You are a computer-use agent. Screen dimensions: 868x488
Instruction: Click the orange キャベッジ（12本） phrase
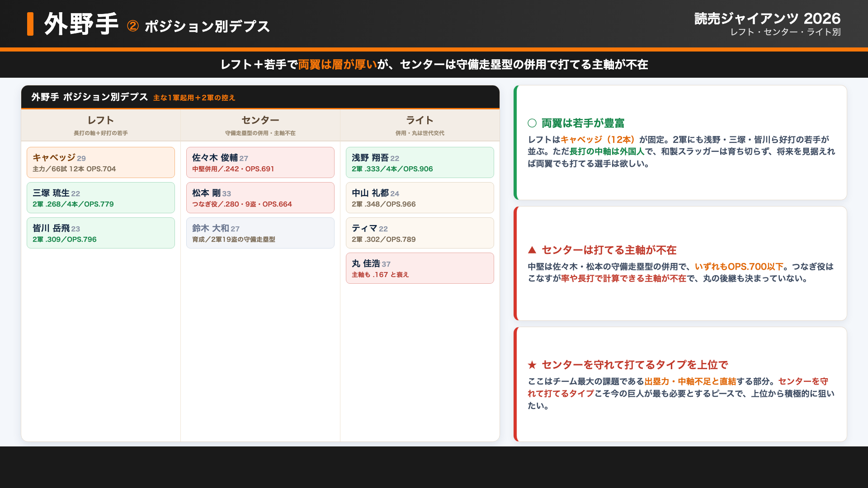point(598,140)
